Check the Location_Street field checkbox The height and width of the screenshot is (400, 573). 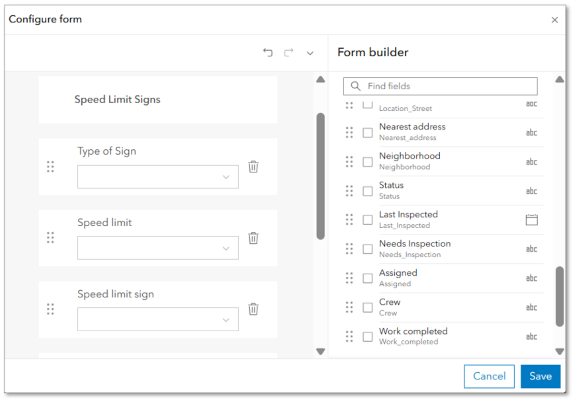coord(368,105)
